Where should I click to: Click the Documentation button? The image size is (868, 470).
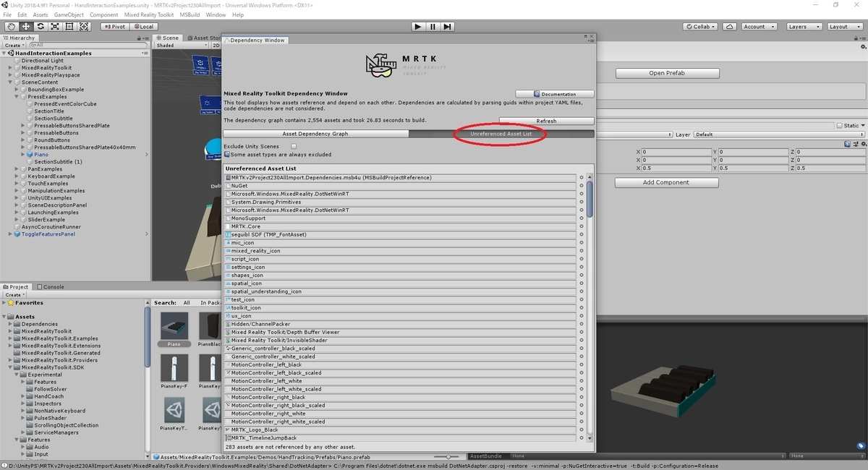point(555,94)
